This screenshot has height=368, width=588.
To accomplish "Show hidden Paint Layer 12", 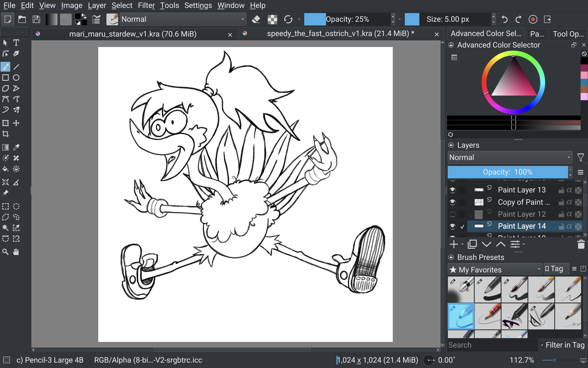I will [452, 214].
